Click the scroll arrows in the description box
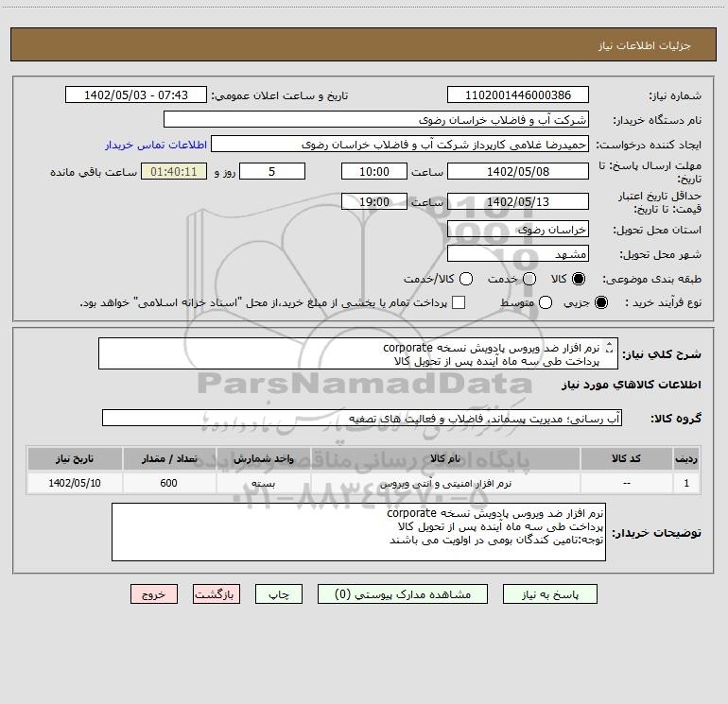Viewport: 728px width, 704px height. 609,347
